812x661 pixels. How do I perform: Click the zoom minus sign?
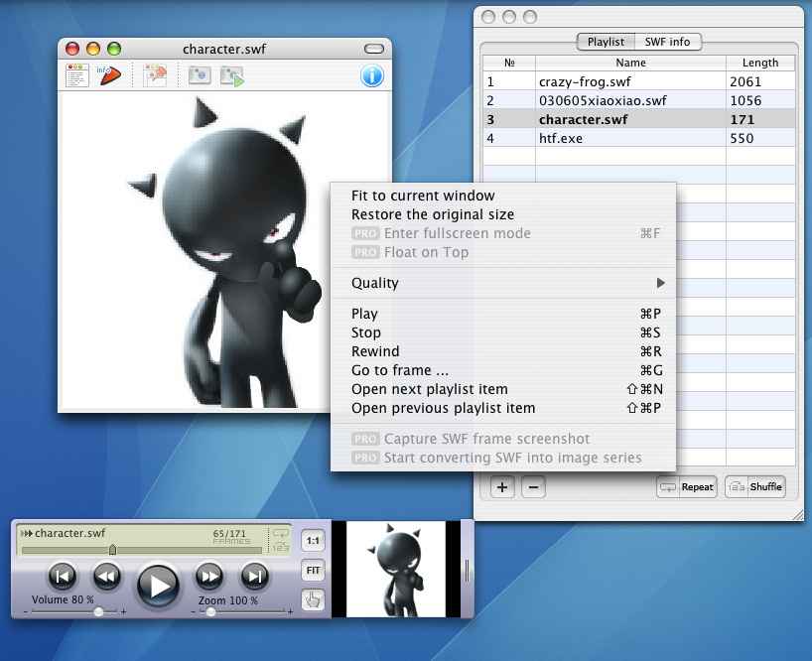coord(194,612)
